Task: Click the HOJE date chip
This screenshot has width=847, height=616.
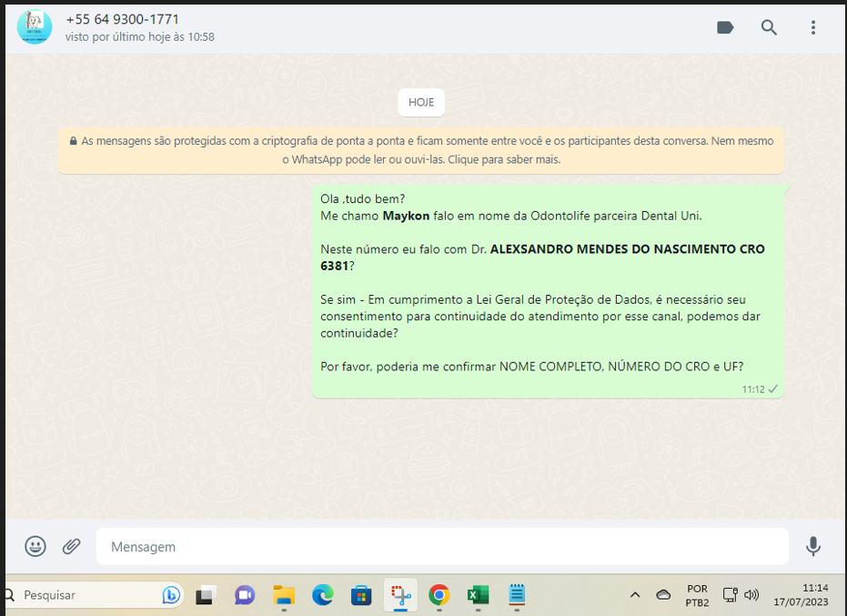Action: [x=421, y=102]
